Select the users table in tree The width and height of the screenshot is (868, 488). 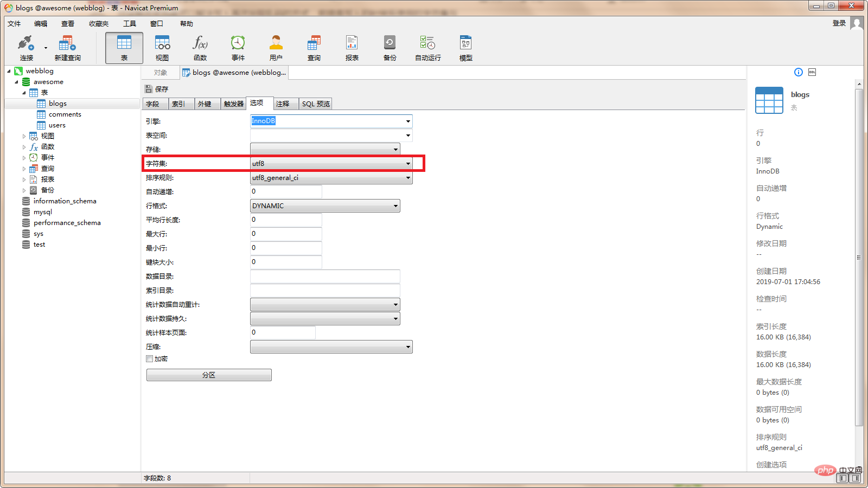pyautogui.click(x=57, y=125)
